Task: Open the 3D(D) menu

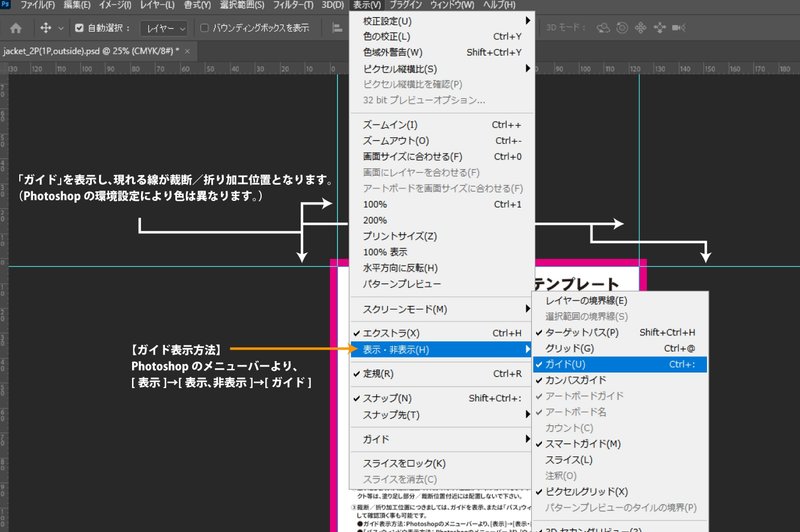Action: 333,5
